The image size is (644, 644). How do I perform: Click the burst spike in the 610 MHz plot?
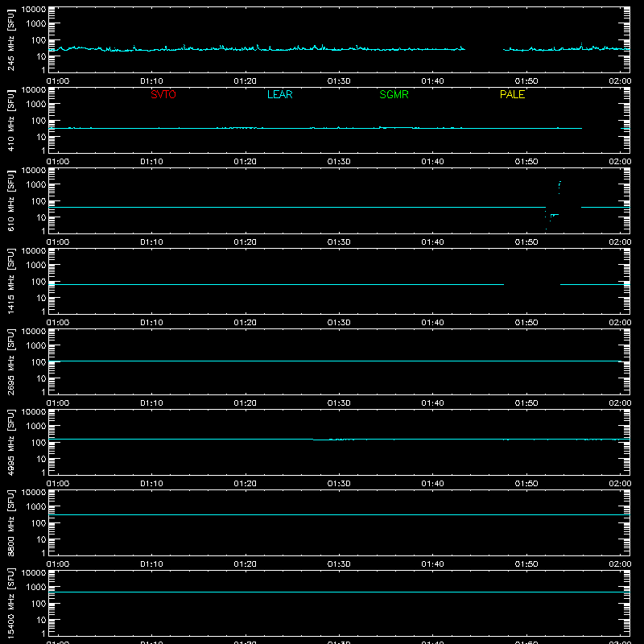559,187
